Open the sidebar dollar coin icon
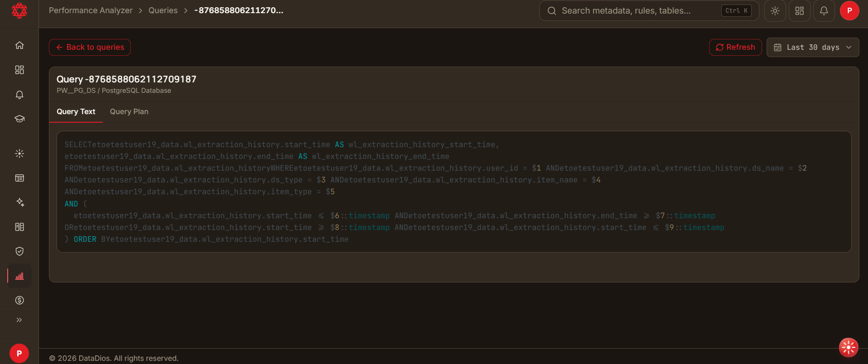 (19, 300)
